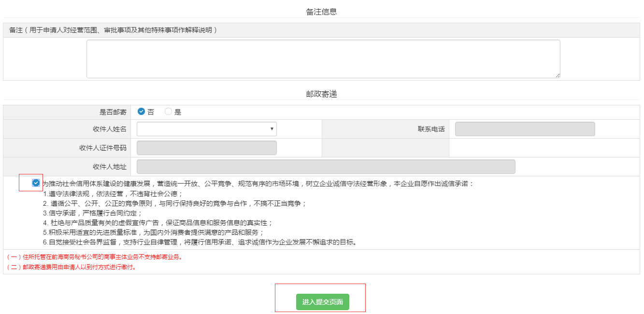
Task: Click pledge item 1 about 遵守法律法规
Action: 113,194
